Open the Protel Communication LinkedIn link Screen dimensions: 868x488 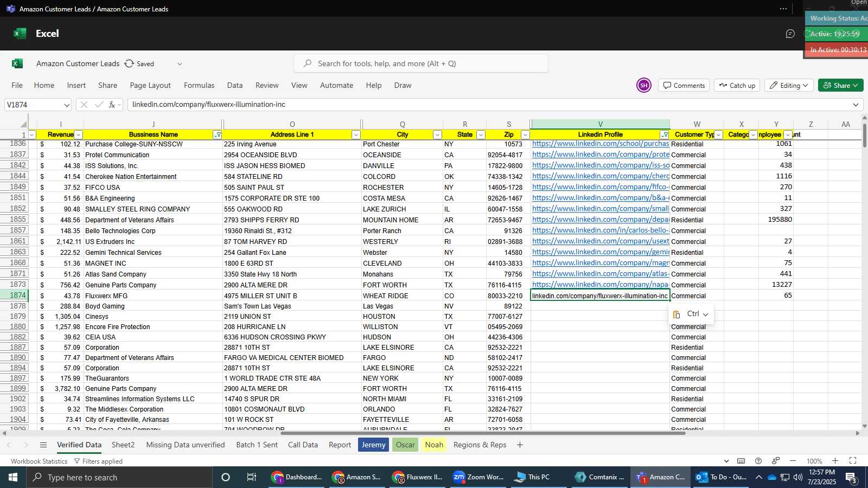[x=601, y=155]
